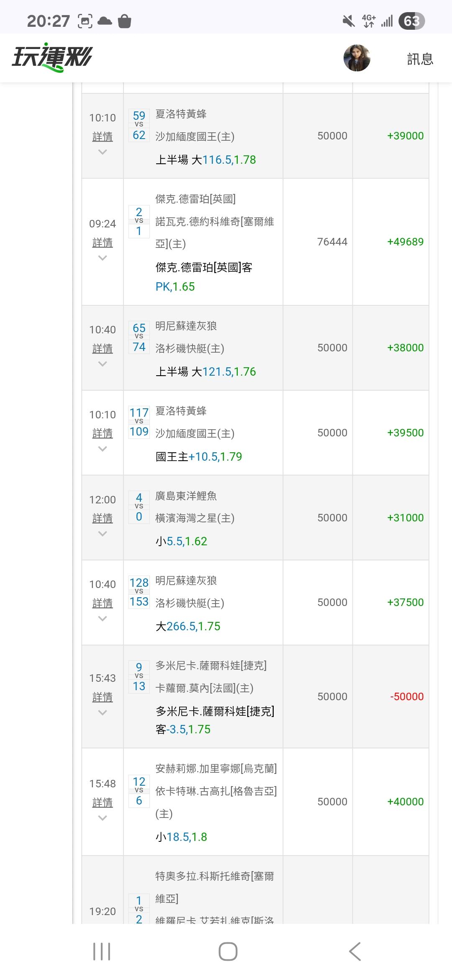The height and width of the screenshot is (980, 452).
Task: Open 訊息 messages menu
Action: (x=420, y=59)
